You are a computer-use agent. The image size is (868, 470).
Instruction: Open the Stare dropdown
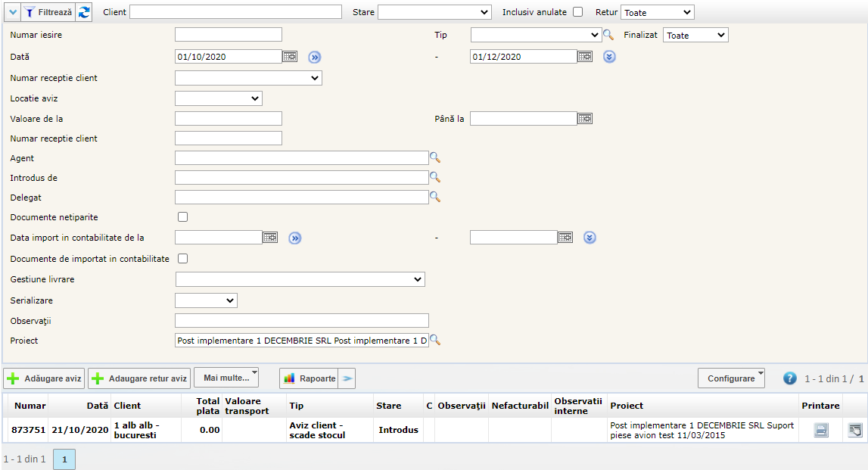coord(434,12)
